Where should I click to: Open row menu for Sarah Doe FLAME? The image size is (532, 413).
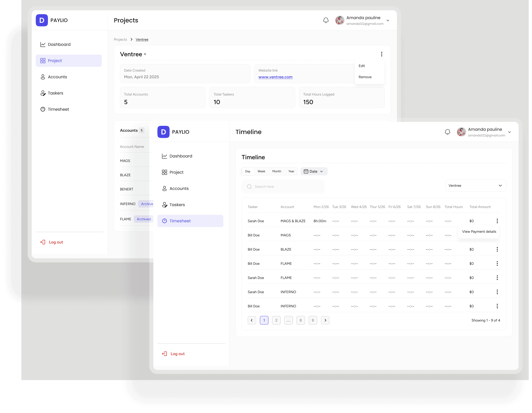click(x=497, y=278)
